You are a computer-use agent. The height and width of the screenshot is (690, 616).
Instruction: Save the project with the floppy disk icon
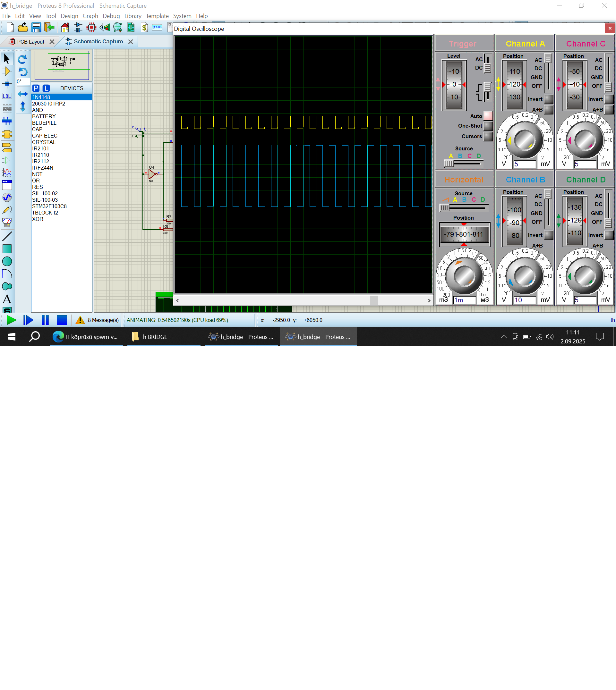pyautogui.click(x=36, y=27)
